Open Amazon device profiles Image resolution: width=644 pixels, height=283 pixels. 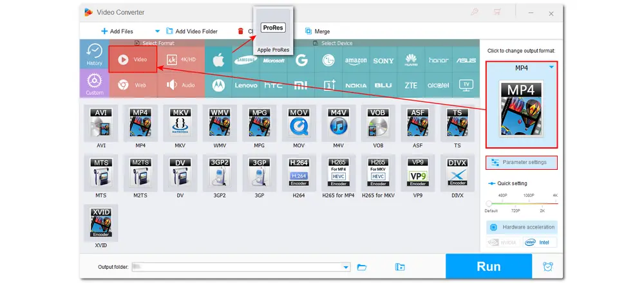coord(356,60)
